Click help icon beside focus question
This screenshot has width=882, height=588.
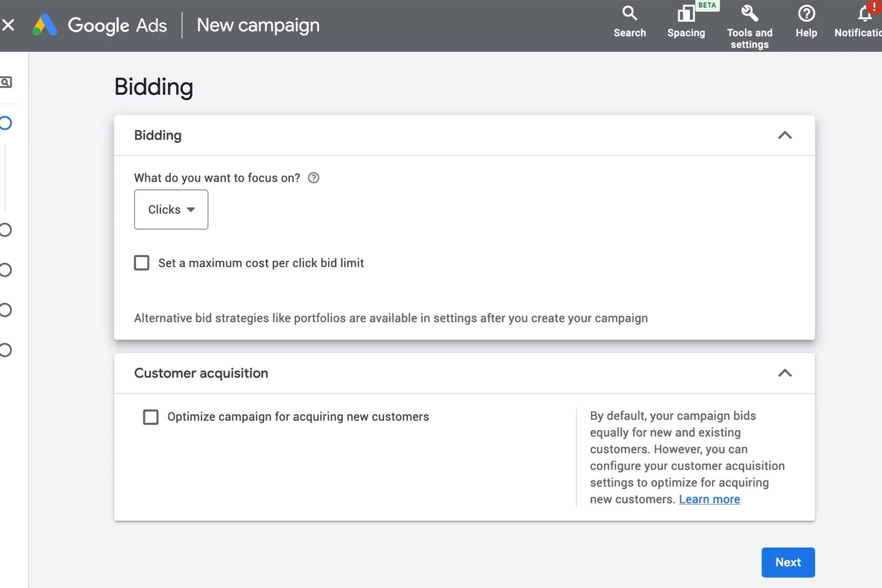click(x=314, y=178)
